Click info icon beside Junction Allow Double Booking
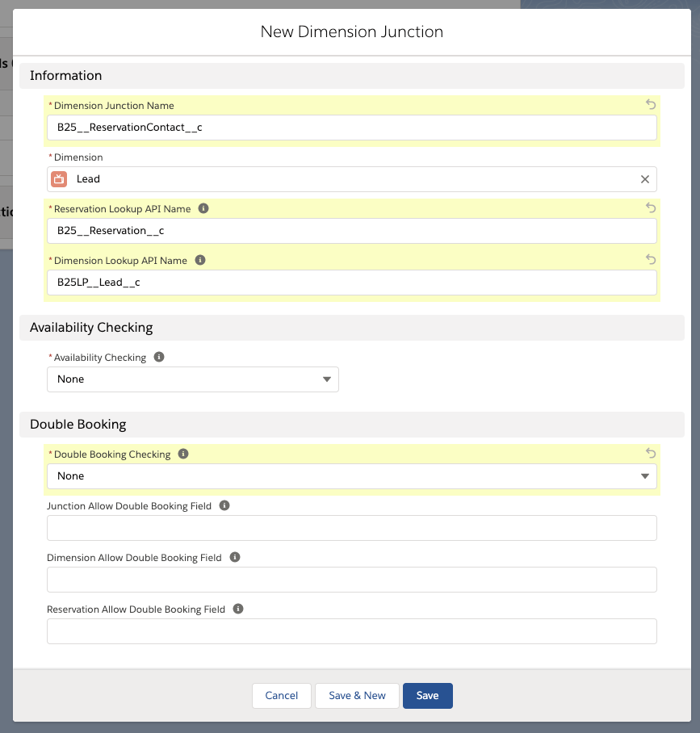The height and width of the screenshot is (733, 700). click(224, 505)
